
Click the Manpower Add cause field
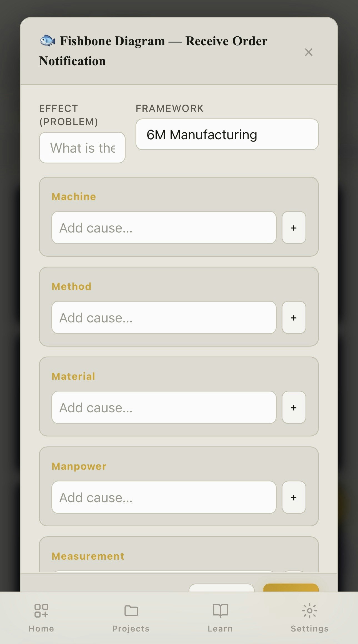[164, 497]
